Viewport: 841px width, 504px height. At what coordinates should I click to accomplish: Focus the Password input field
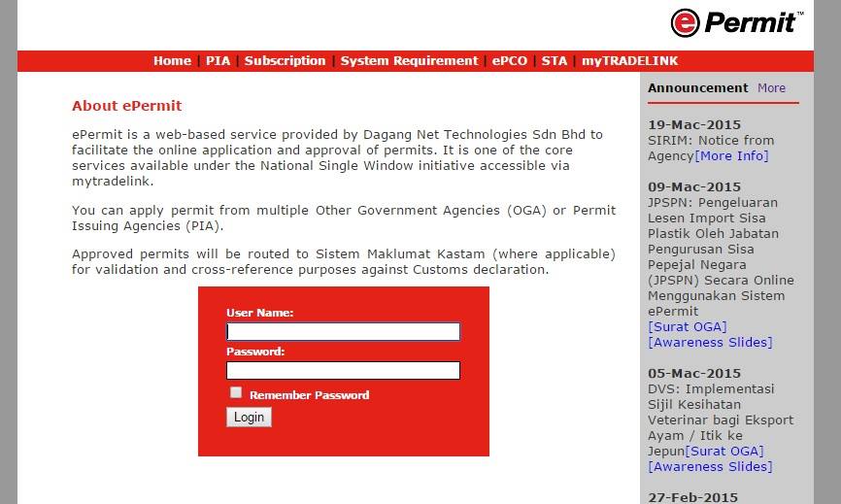pyautogui.click(x=343, y=371)
